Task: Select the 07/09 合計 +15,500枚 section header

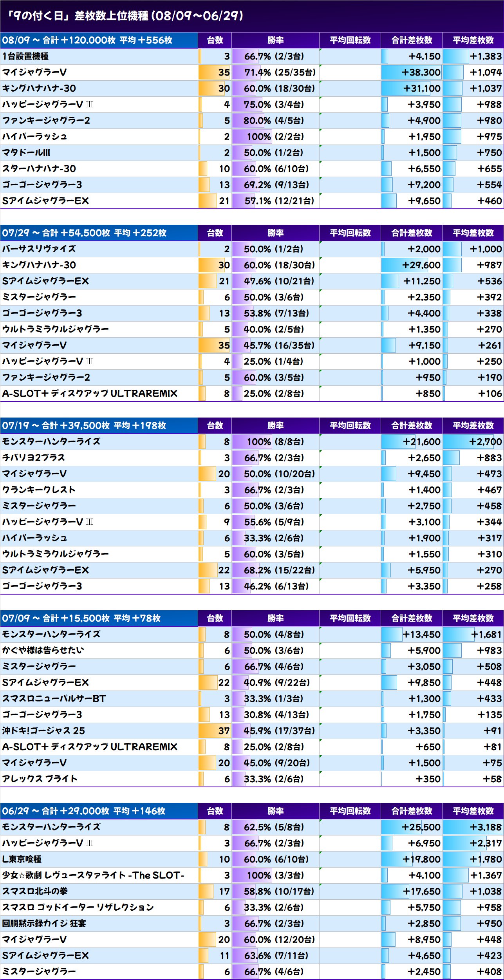Action: pos(99,618)
